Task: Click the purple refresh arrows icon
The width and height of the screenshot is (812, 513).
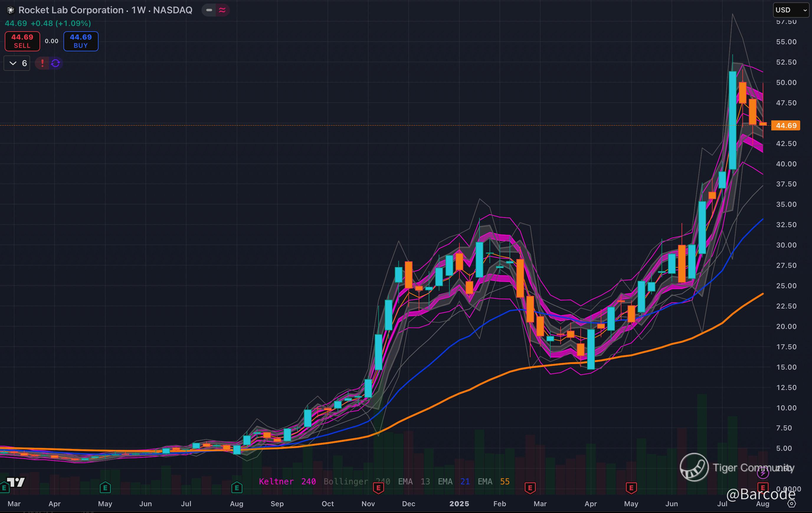Action: tap(56, 63)
